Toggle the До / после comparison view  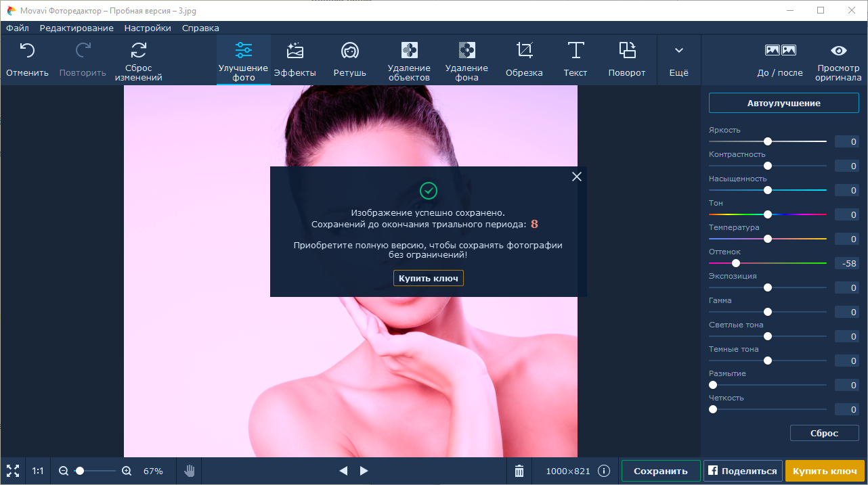(780, 60)
